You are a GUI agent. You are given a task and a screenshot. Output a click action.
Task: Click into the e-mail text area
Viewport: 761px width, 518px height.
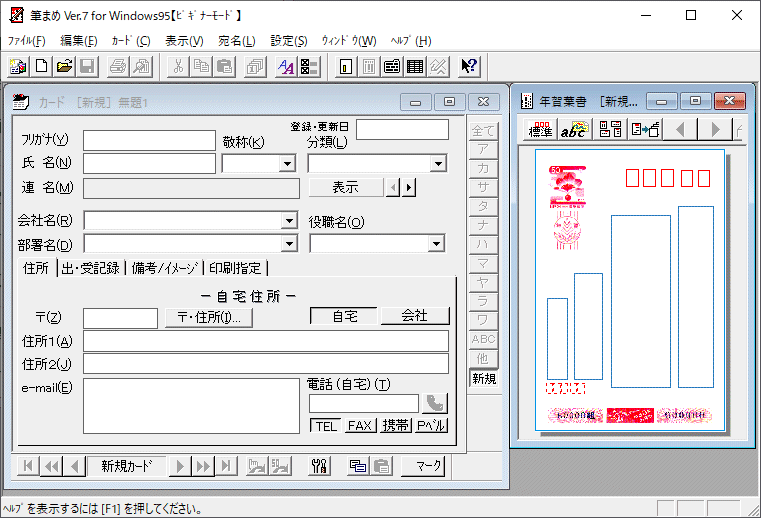tap(191, 406)
